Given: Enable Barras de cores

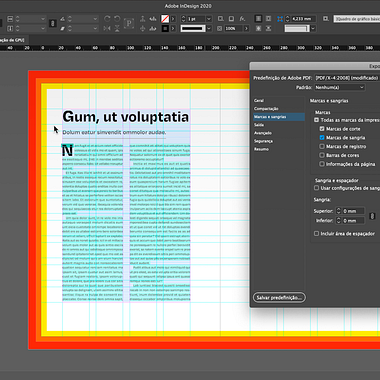Looking at the screenshot, I should tap(322, 155).
